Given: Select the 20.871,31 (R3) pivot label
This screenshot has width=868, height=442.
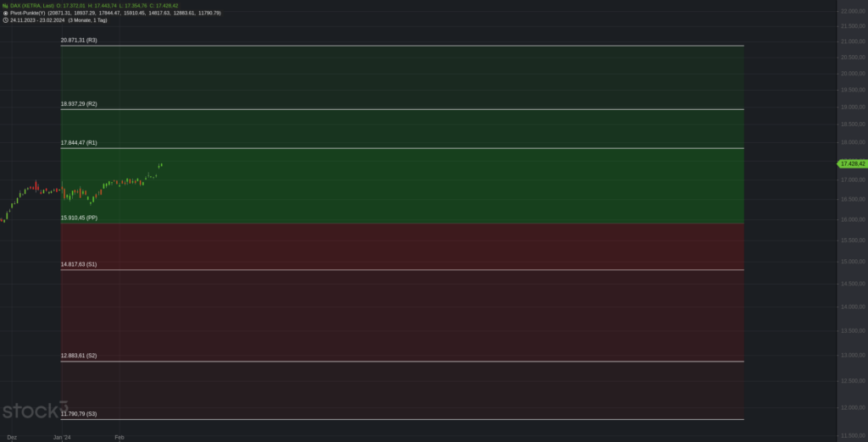Looking at the screenshot, I should point(79,41).
